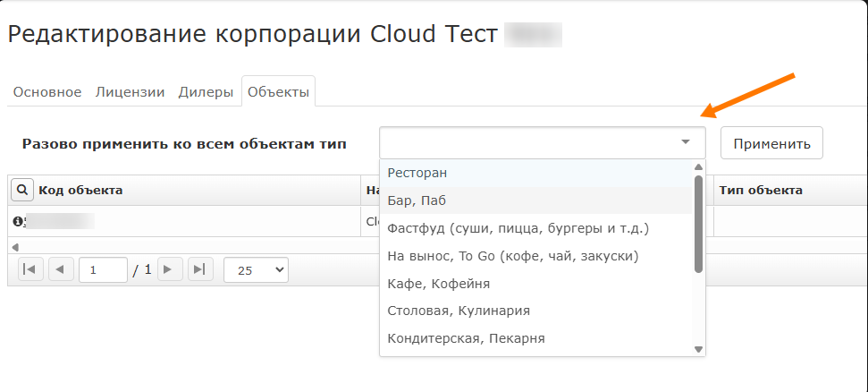Click the page number input field
The width and height of the screenshot is (868, 392).
[x=103, y=269]
